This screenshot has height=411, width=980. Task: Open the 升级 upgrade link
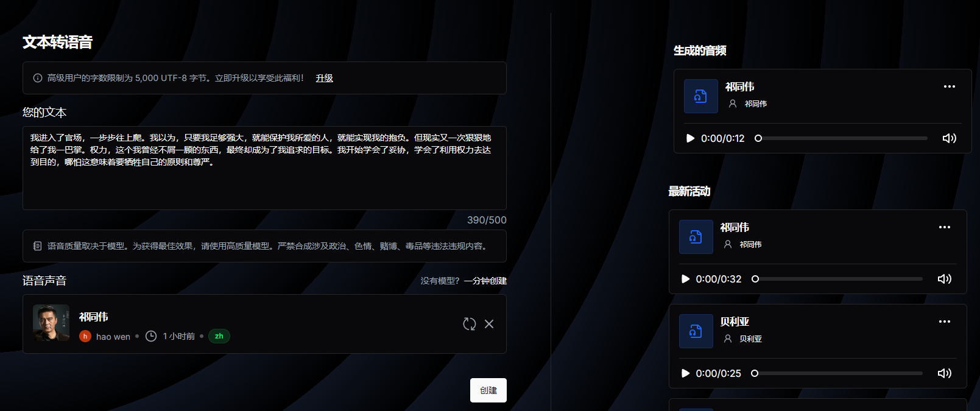[x=324, y=78]
